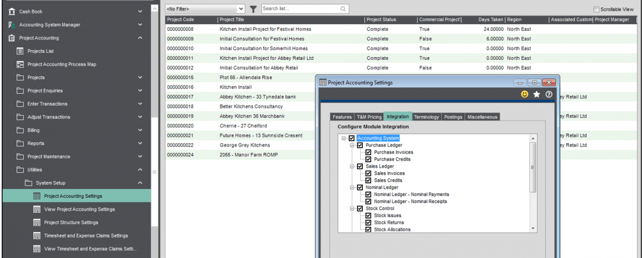The width and height of the screenshot is (644, 258).
Task: Click the Accounting System Manager icon
Action: 11,25
